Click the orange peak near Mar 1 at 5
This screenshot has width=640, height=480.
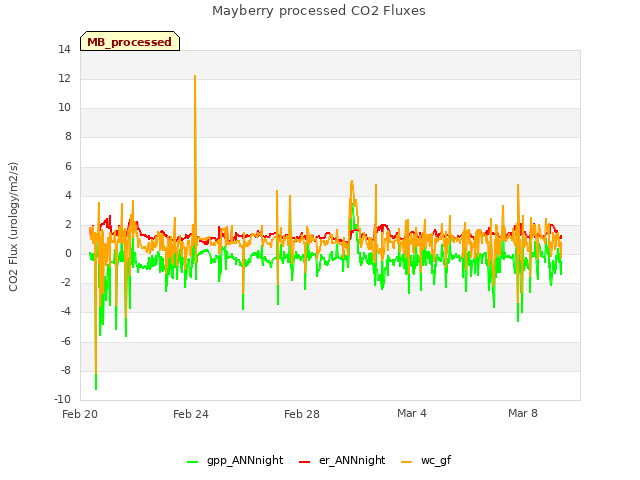(352, 181)
